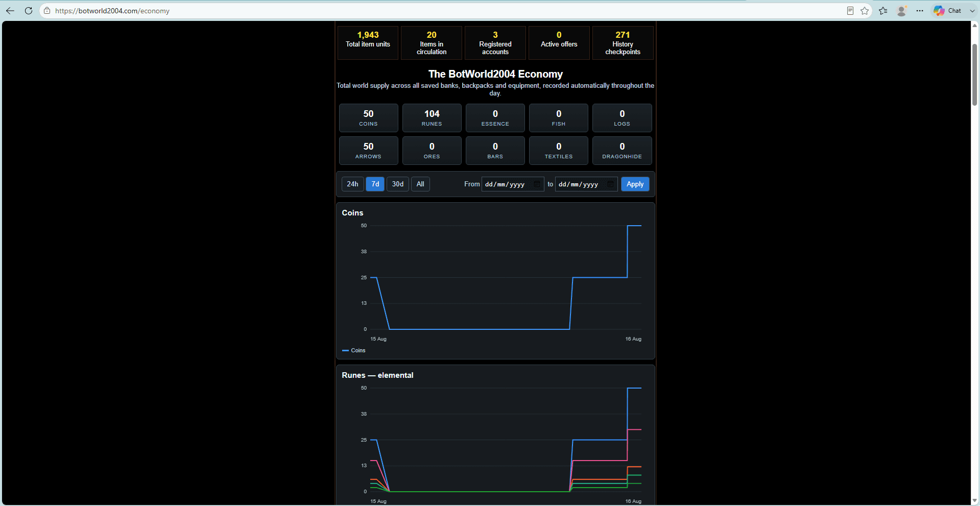Select the 24h time range
The height and width of the screenshot is (506, 980).
click(352, 184)
